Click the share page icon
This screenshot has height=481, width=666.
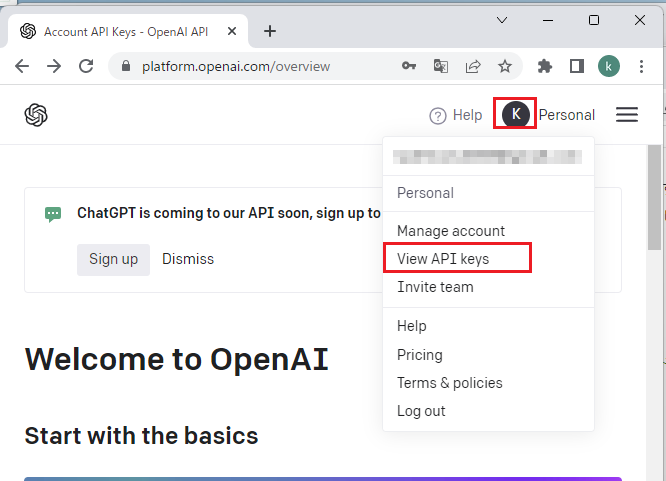click(x=473, y=67)
